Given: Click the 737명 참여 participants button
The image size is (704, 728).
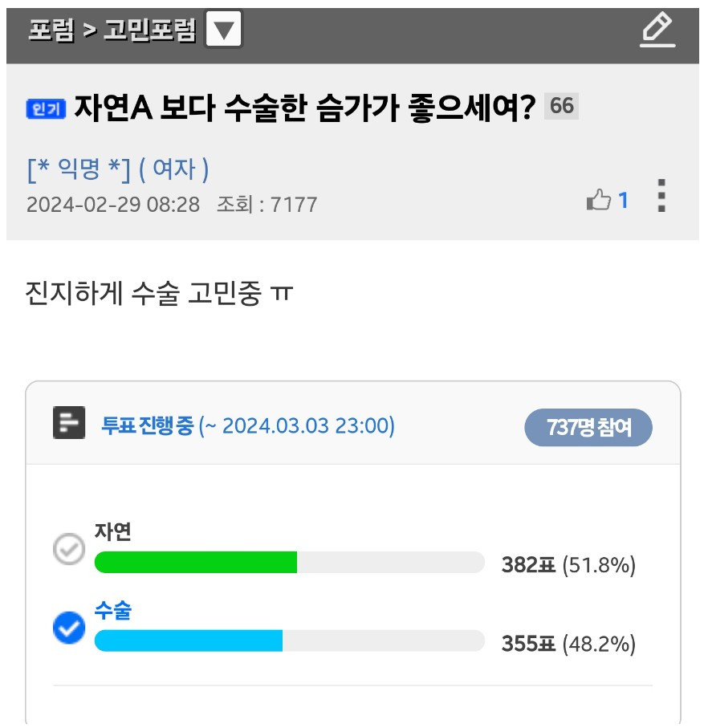Looking at the screenshot, I should point(588,427).
